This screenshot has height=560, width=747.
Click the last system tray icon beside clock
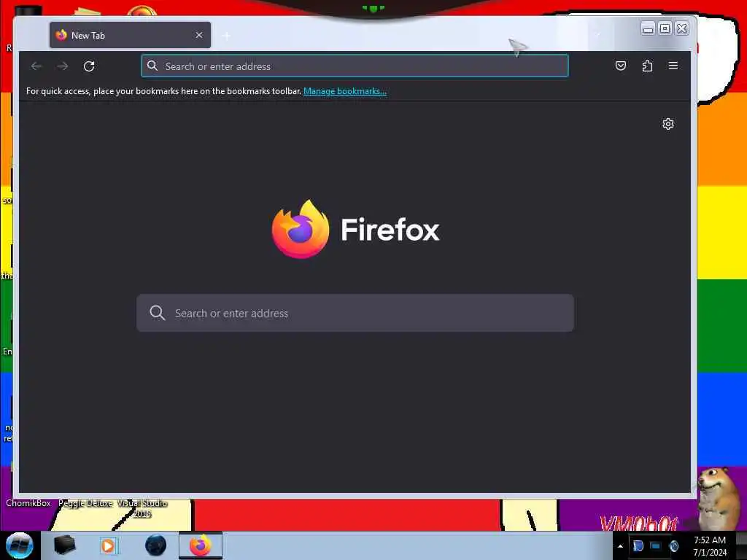point(673,546)
